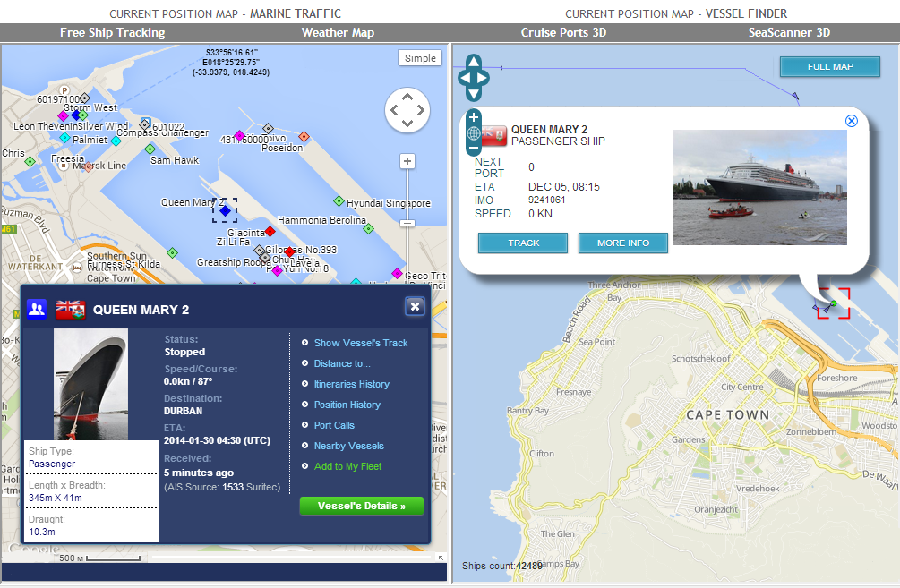Select the Silver Wind green ship marker
The height and width of the screenshot is (588, 900).
tap(83, 115)
